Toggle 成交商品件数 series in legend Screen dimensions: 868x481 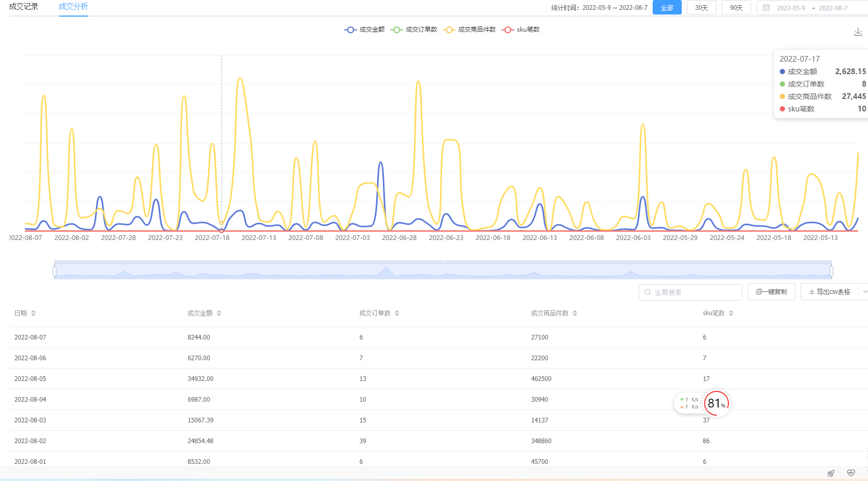point(470,30)
